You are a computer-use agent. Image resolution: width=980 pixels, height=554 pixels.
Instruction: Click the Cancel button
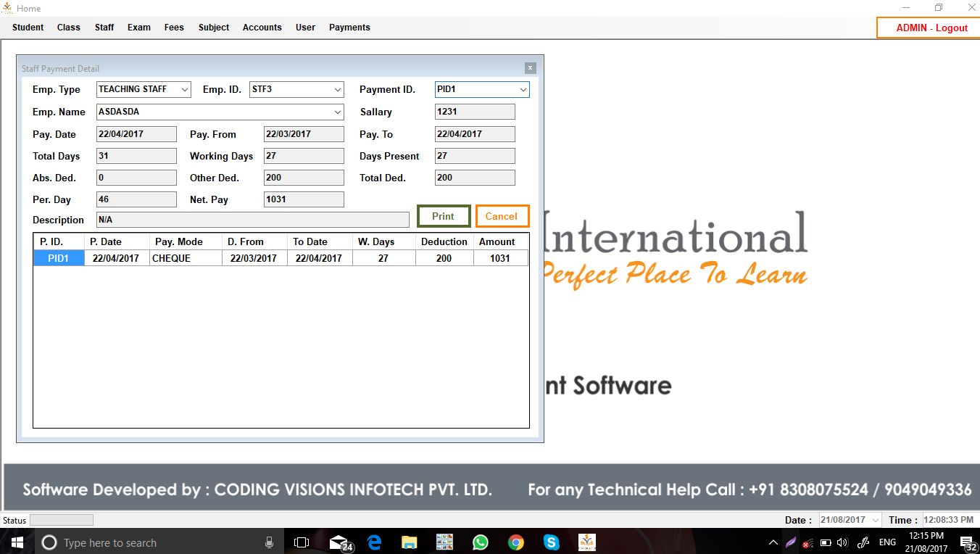tap(502, 216)
